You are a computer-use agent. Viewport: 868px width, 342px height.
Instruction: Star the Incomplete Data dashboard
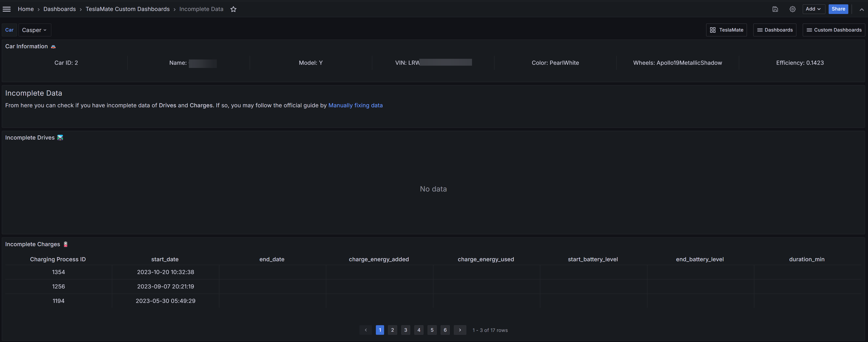[x=233, y=9]
